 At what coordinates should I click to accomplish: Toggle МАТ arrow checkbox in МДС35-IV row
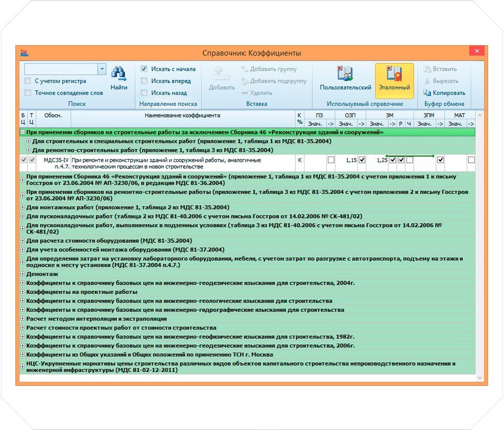pyautogui.click(x=471, y=160)
